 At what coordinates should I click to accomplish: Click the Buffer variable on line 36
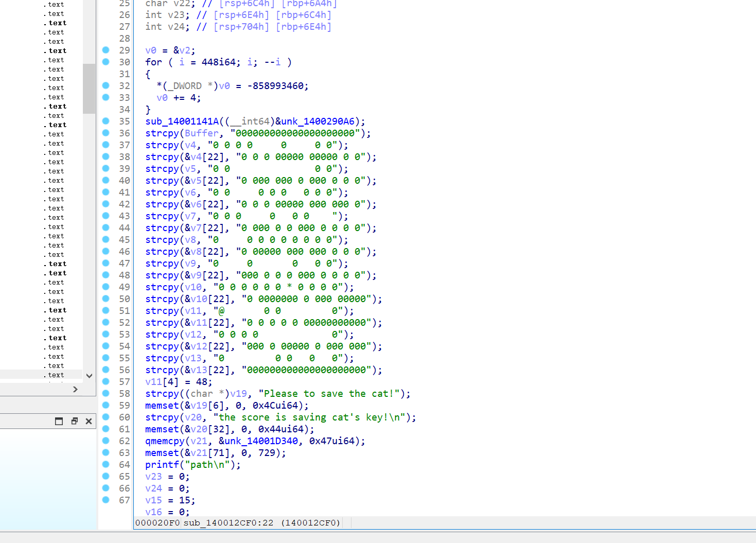201,133
